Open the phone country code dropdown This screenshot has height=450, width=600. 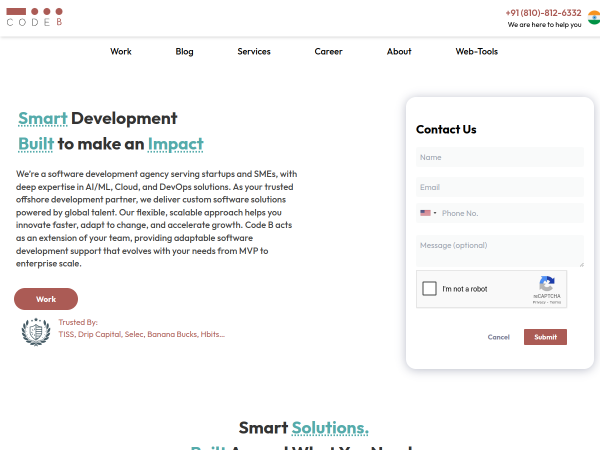pyautogui.click(x=428, y=213)
